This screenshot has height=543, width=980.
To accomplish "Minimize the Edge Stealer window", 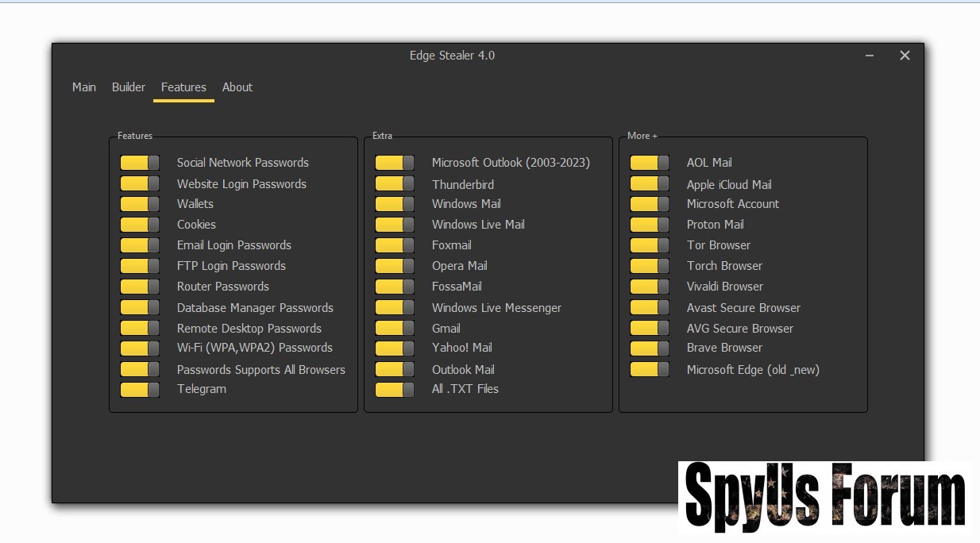I will click(x=870, y=56).
